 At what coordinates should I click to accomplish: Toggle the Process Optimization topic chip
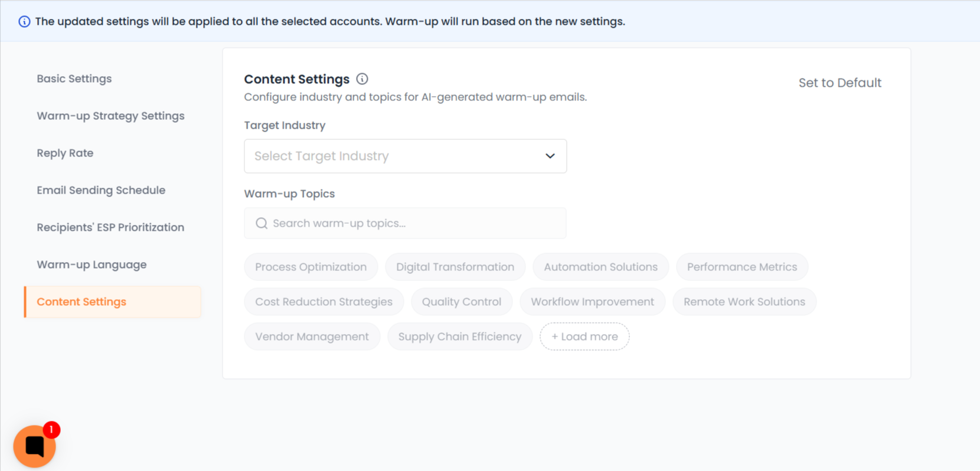tap(311, 267)
